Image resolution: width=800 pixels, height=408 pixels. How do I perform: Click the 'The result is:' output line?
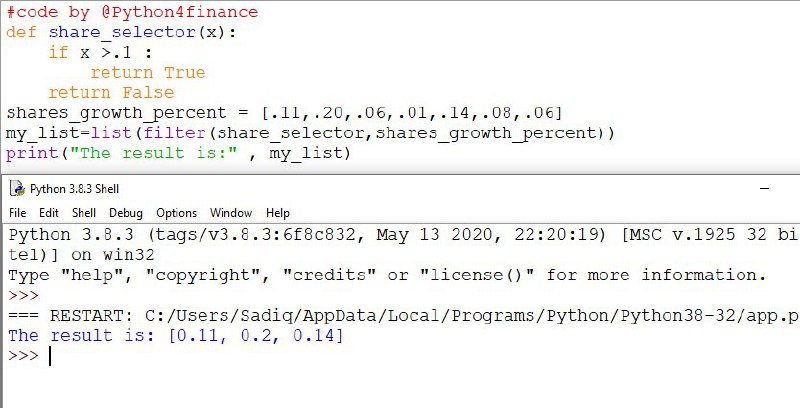coord(176,336)
